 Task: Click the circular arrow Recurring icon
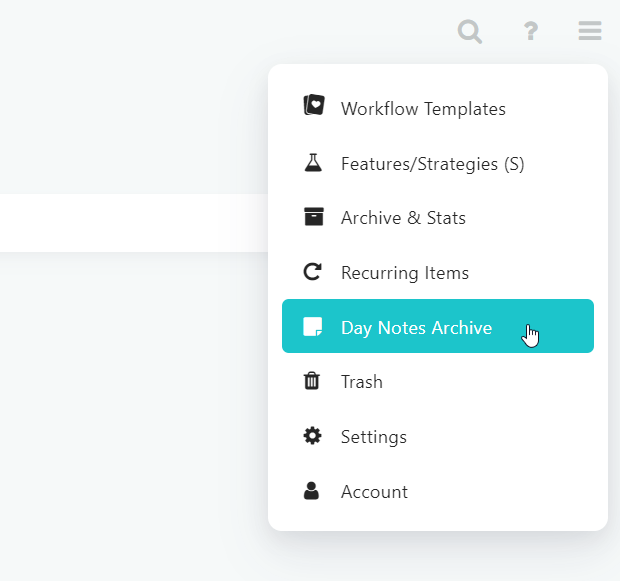pos(312,272)
